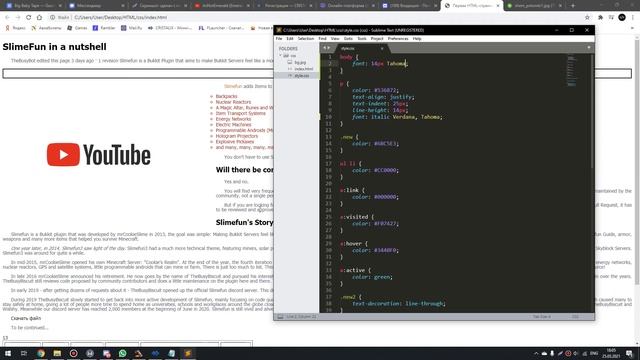This screenshot has height=360, width=640.
Task: Open Chrome extensions puzzle icon
Action: pos(600,18)
